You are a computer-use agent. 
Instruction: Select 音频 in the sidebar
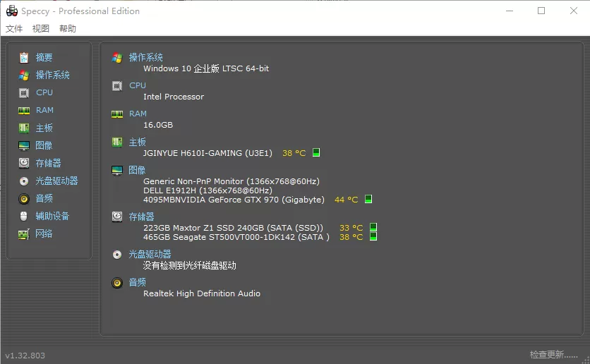coord(44,198)
